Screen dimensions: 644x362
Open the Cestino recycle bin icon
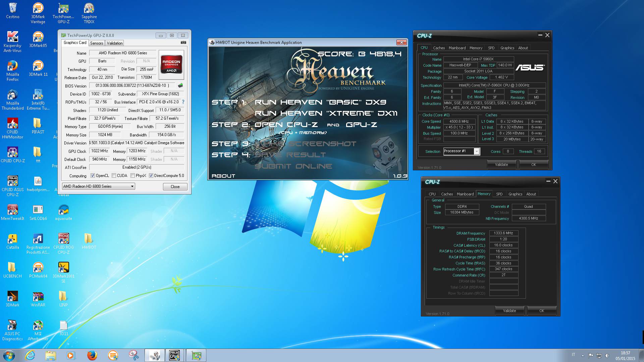point(13,11)
